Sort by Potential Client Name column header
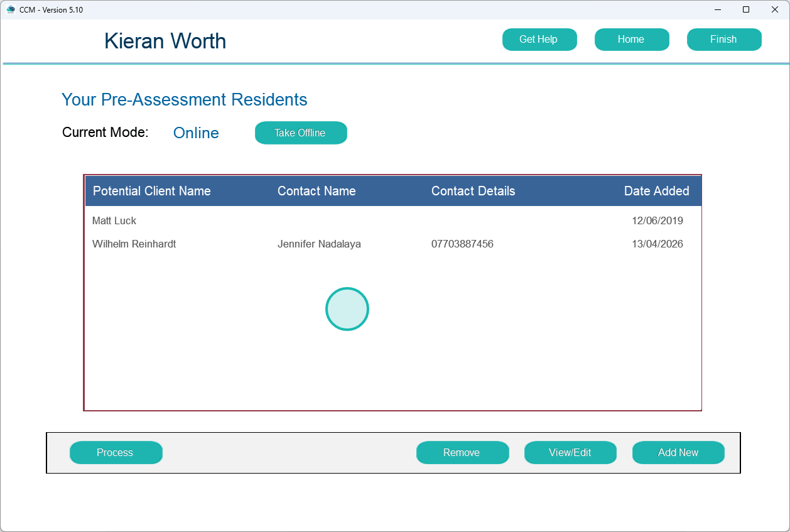Screen dimensions: 790x532 tap(151, 191)
